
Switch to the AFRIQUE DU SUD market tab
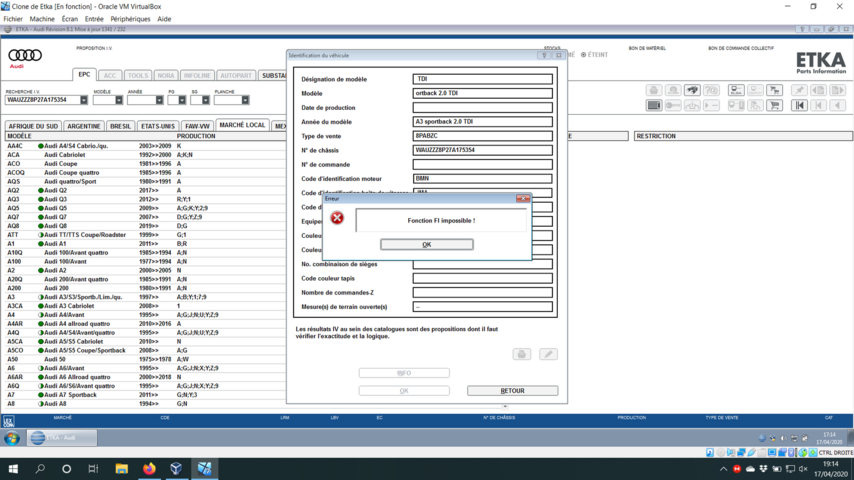[33, 126]
